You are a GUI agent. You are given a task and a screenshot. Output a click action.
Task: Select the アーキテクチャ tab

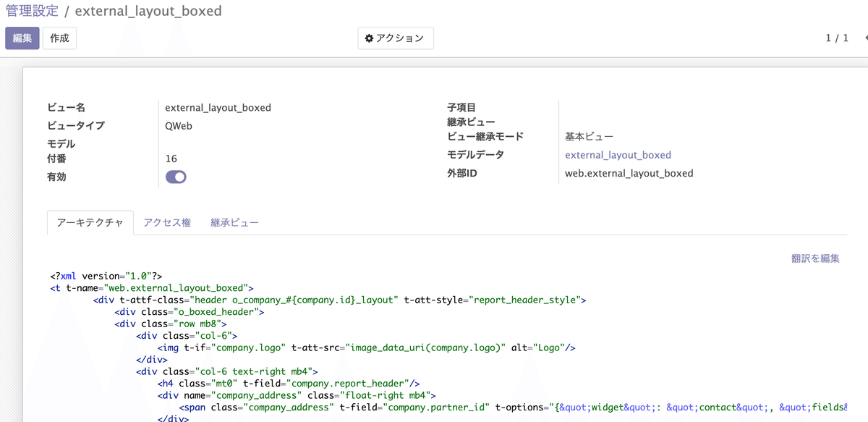90,222
